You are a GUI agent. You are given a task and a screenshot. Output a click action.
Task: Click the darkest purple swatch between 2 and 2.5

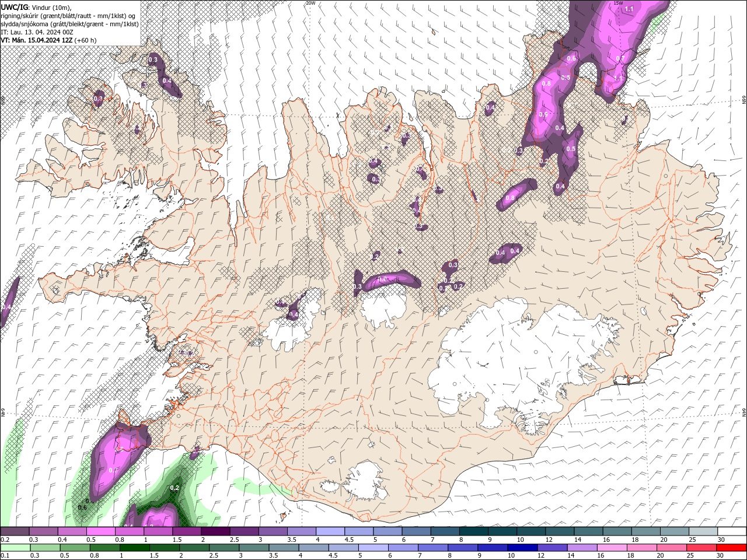(215, 531)
